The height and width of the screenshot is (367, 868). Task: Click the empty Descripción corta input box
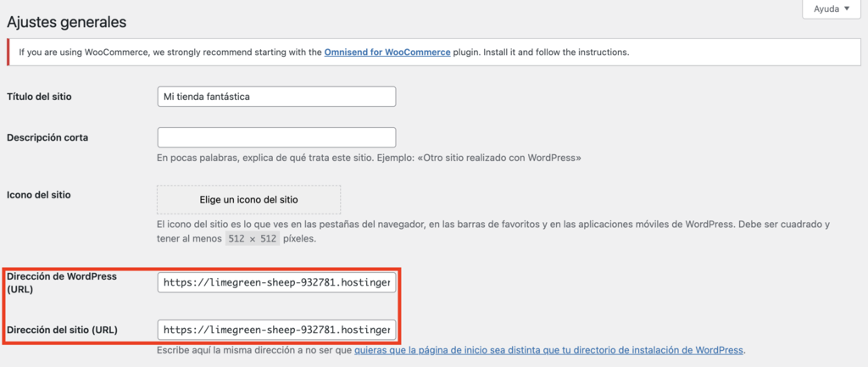pyautogui.click(x=276, y=137)
